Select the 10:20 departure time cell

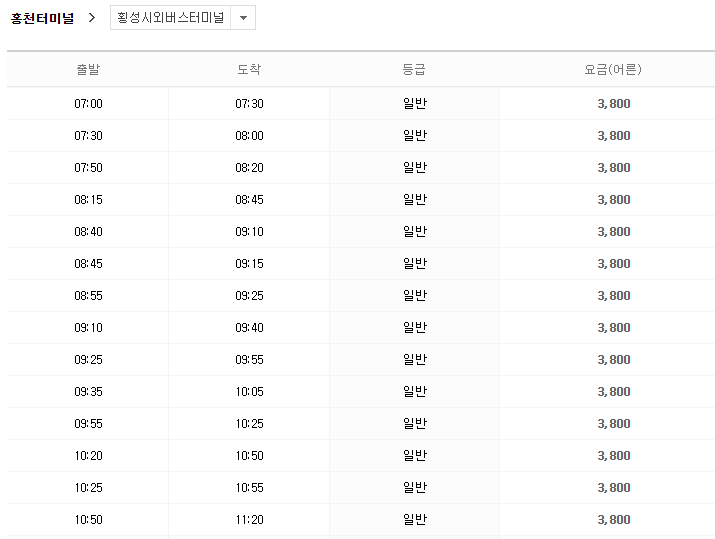click(88, 456)
